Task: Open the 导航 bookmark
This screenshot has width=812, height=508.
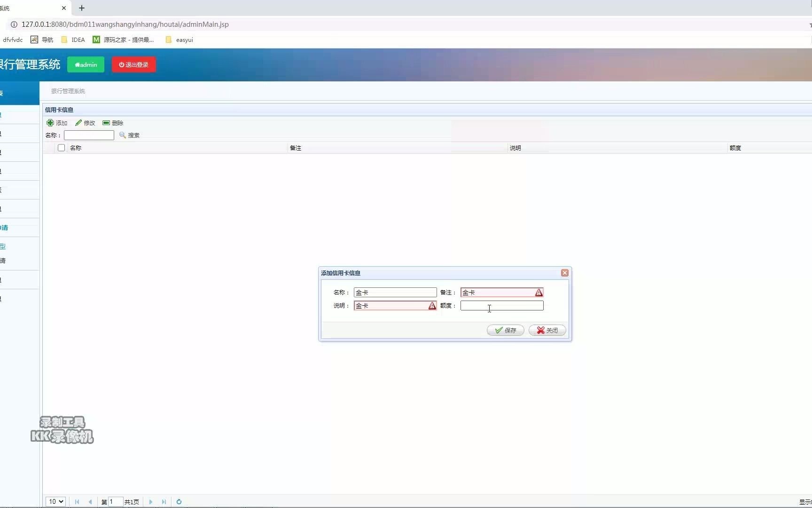Action: coord(42,40)
